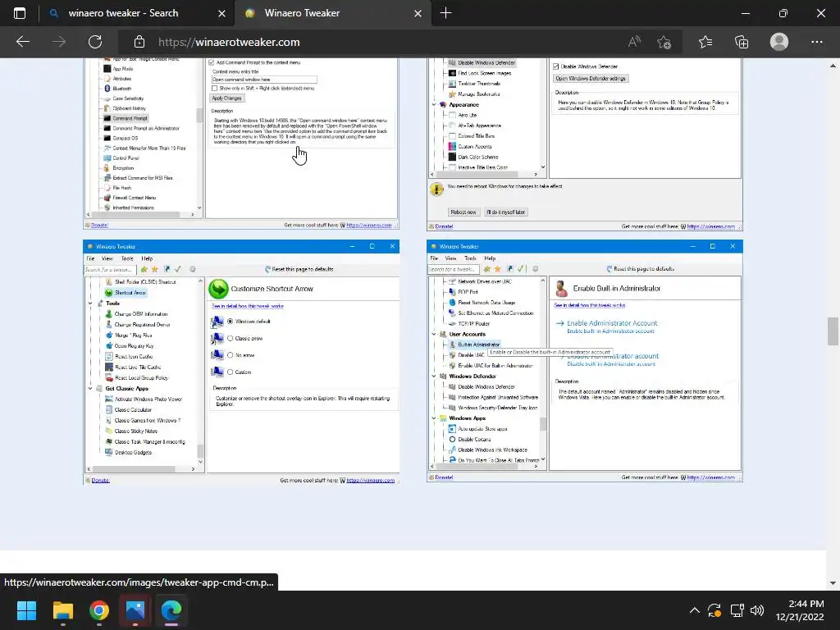The image size is (840, 630).
Task: Select the Classic arrow radio button
Action: (231, 339)
